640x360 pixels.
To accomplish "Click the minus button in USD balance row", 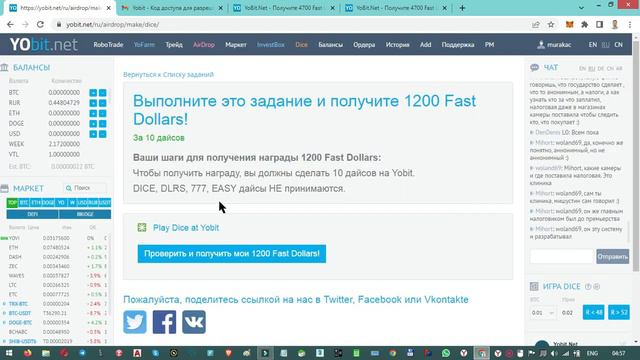I will tap(102, 134).
